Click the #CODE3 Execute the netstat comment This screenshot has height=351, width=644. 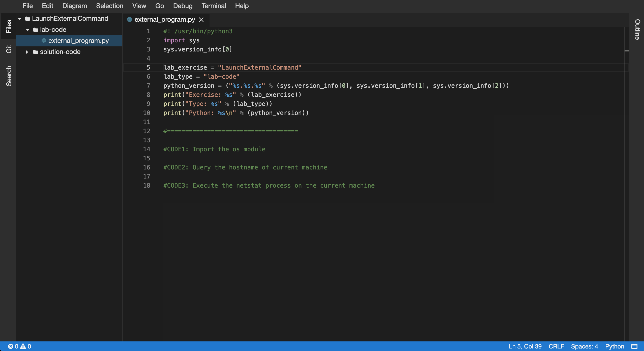coord(269,185)
